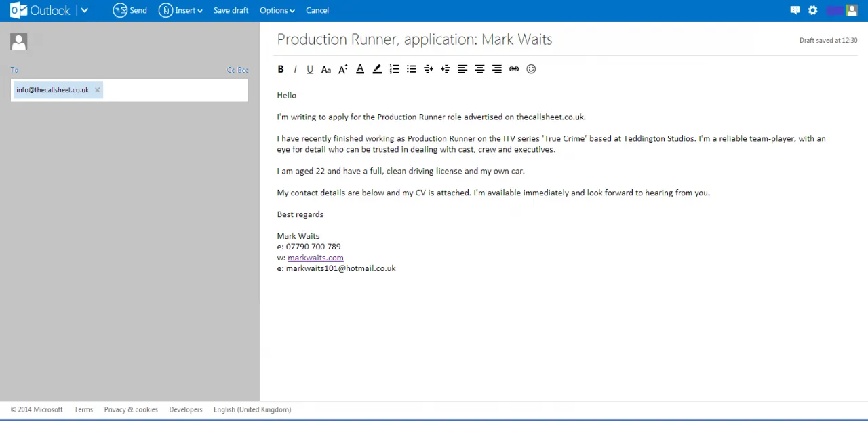Toggle underline formatting

tap(310, 68)
